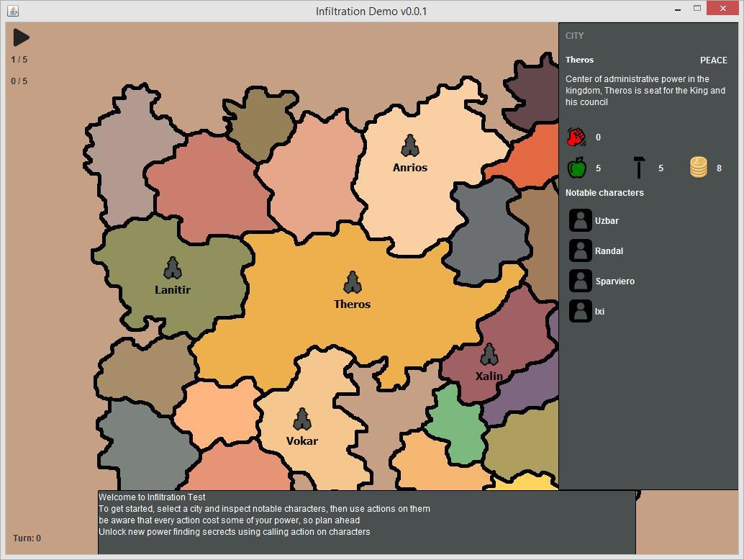Click Ixi's character portrait icon
The image size is (744, 560).
pos(580,312)
